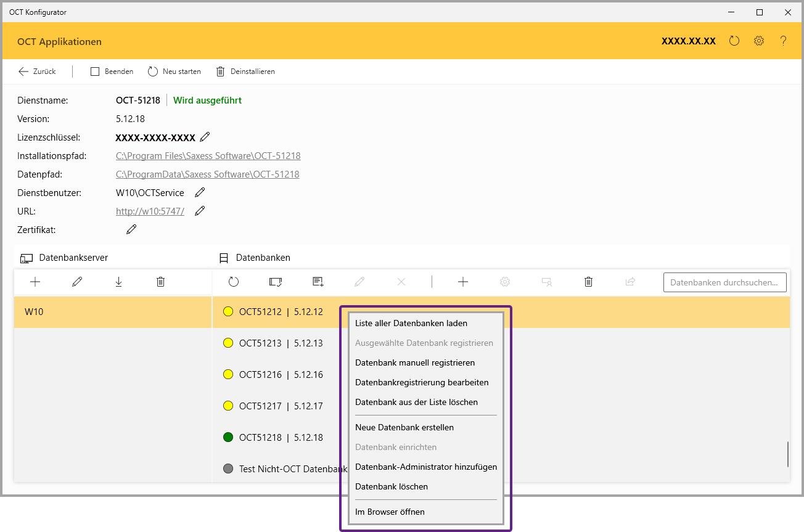Edit the Dienstbenutzer pencil icon
804x532 pixels.
coord(200,192)
